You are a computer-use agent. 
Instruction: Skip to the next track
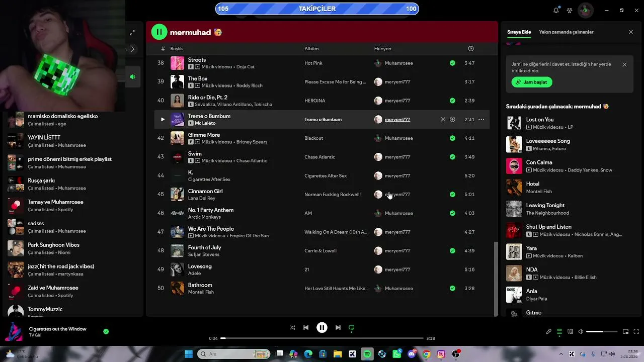coord(338,327)
